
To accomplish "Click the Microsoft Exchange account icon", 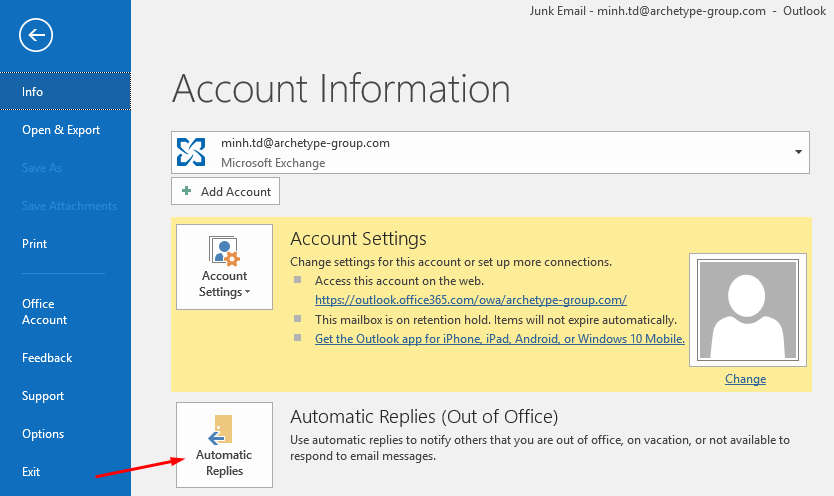I will tap(191, 152).
